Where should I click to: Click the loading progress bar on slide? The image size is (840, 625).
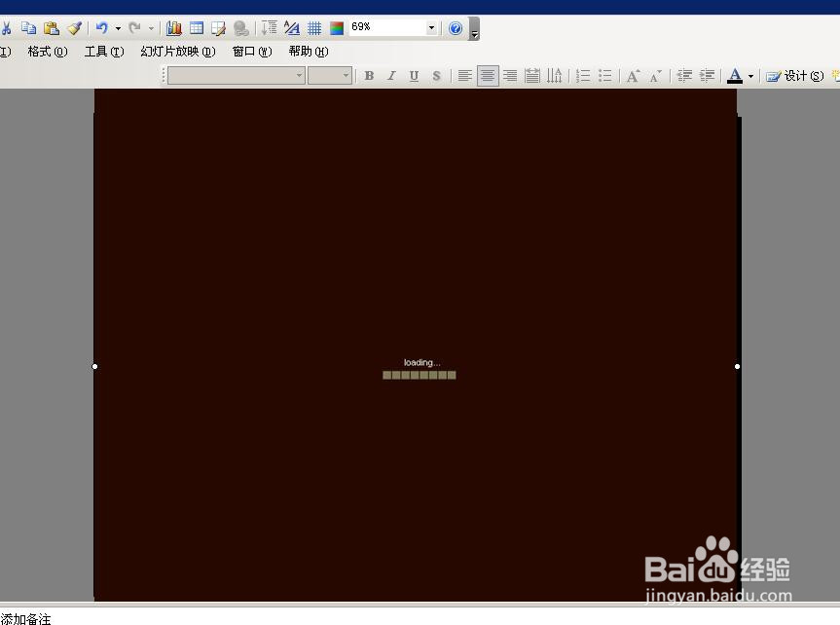coord(420,375)
